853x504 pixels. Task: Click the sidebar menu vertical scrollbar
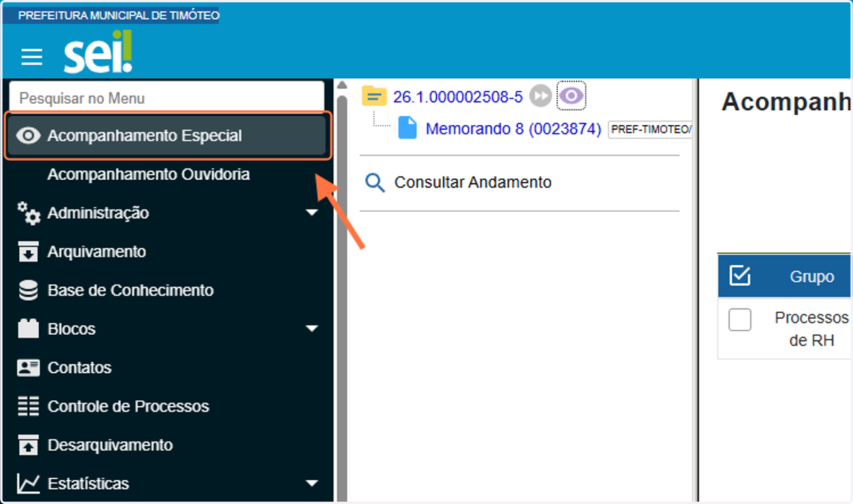coord(341,299)
